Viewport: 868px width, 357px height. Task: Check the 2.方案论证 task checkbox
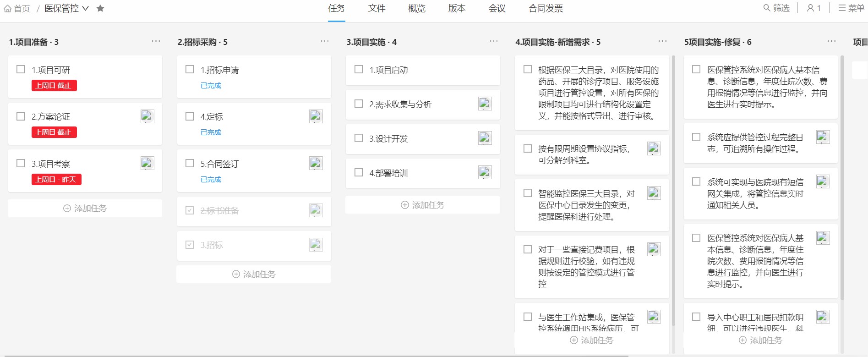click(21, 116)
